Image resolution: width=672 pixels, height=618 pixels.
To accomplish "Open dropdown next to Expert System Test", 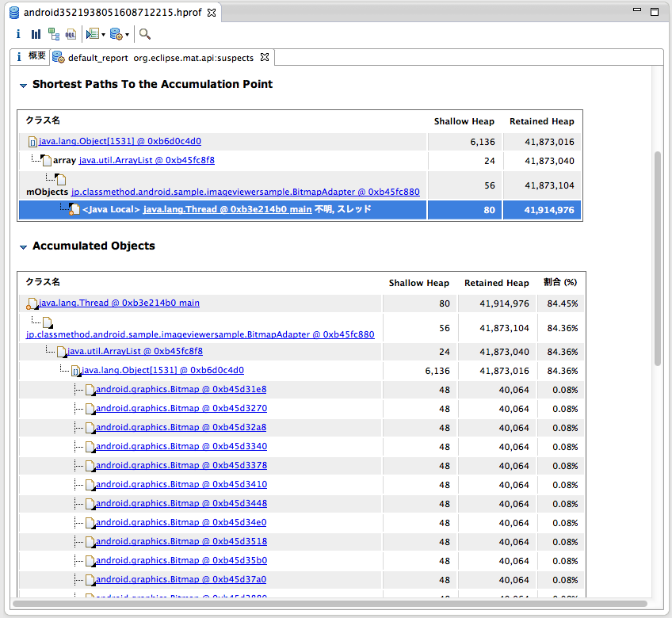I will (103, 34).
